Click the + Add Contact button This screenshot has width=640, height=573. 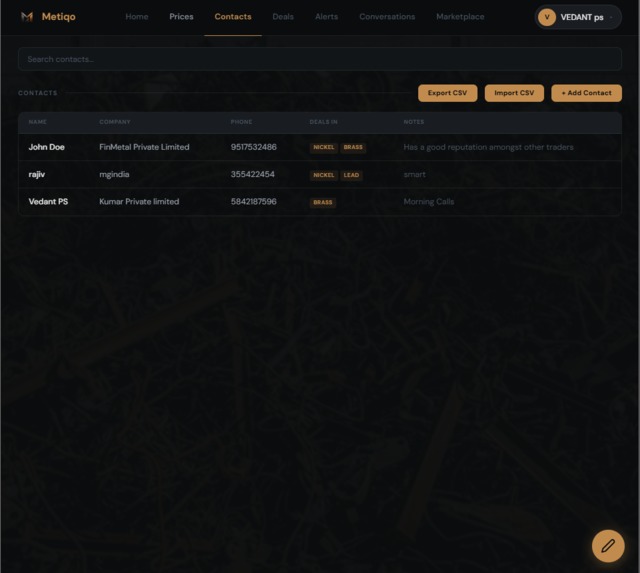tap(586, 93)
